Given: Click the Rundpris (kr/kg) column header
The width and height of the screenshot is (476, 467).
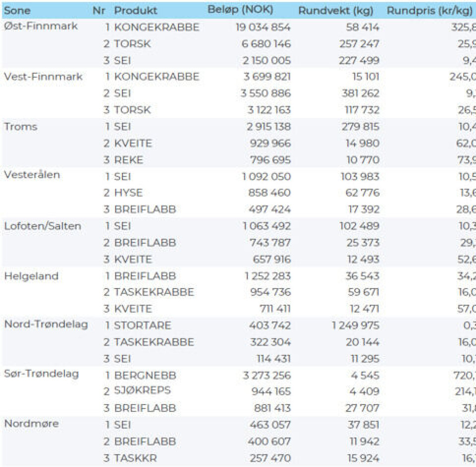Looking at the screenshot, I should click(x=430, y=10).
